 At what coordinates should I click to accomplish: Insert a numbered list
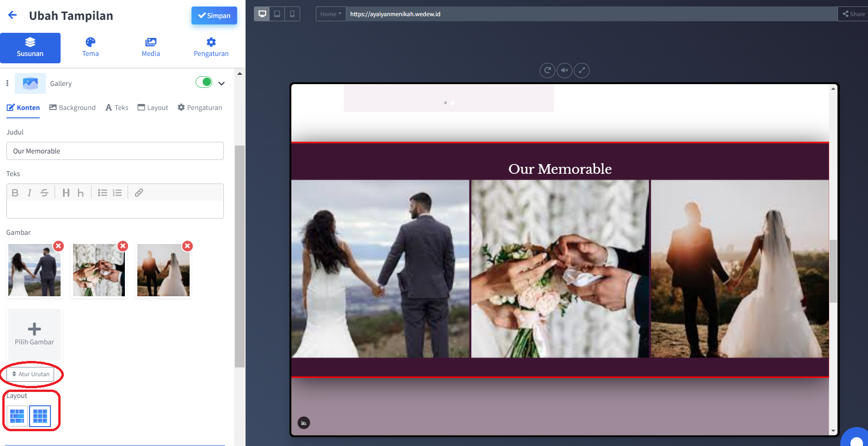click(117, 193)
